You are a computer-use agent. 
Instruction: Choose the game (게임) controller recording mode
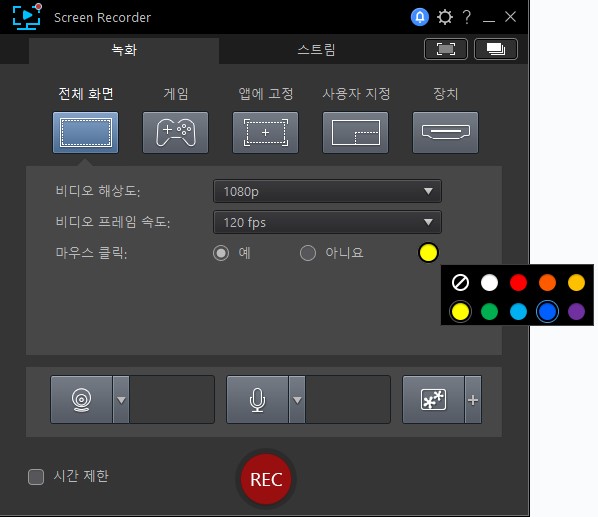pyautogui.click(x=175, y=132)
